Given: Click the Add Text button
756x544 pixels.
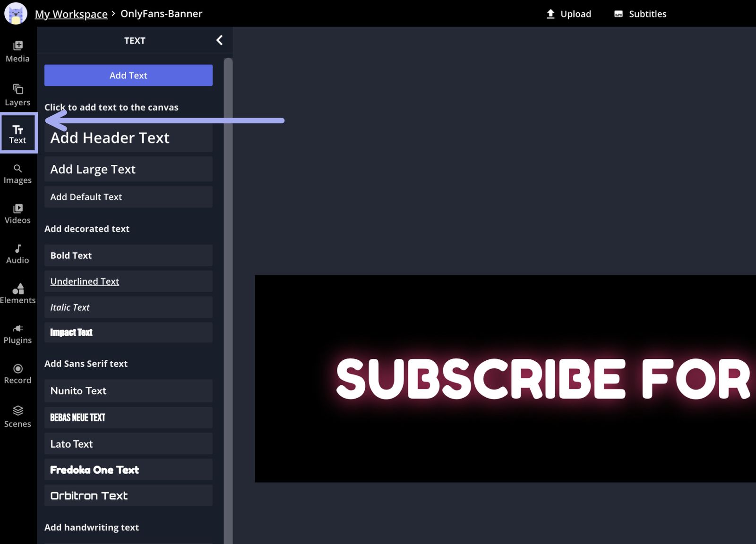Looking at the screenshot, I should point(128,75).
